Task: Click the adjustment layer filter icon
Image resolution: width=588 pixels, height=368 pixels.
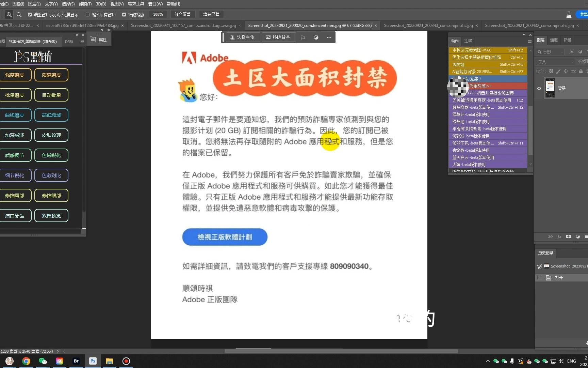Action: click(x=580, y=52)
